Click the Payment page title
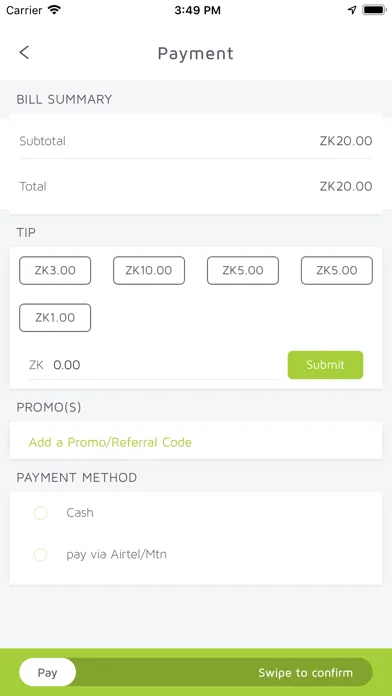This screenshot has width=392, height=696. tap(195, 53)
